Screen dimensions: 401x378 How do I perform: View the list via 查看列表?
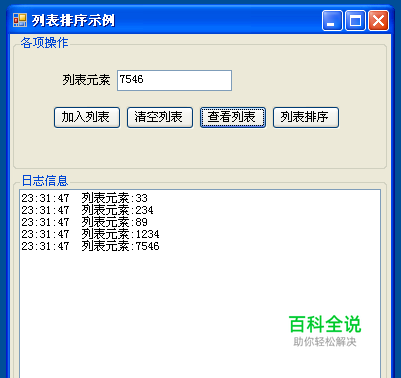click(233, 117)
